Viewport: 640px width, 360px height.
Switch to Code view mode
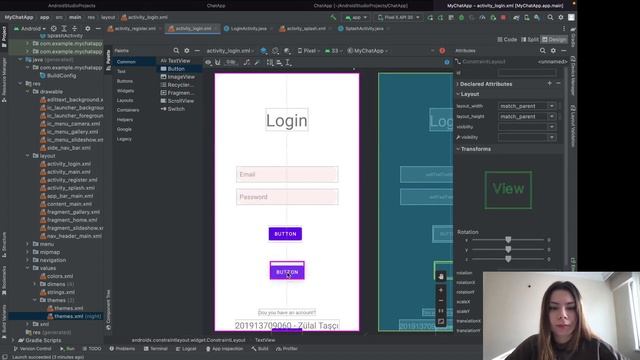pos(507,40)
